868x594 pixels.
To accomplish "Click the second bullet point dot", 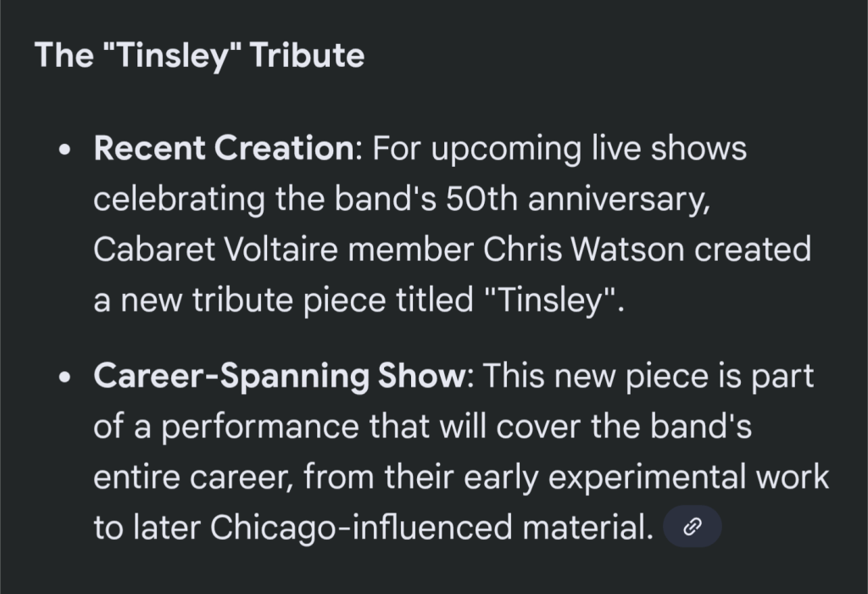I will tap(64, 378).
